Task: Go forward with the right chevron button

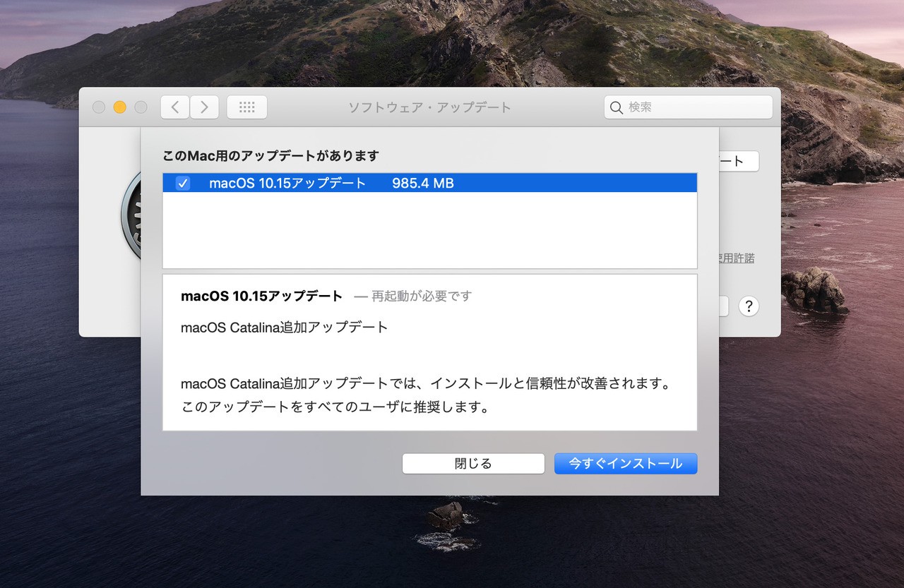Action: [204, 107]
